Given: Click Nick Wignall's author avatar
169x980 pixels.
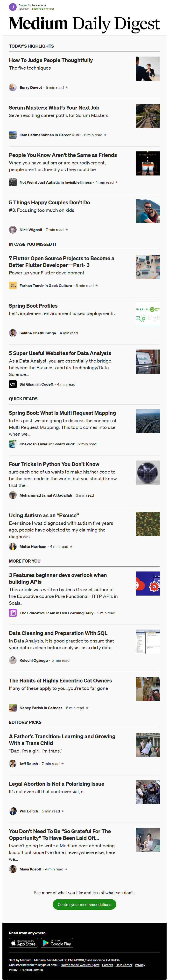Looking at the screenshot, I should 13,230.
